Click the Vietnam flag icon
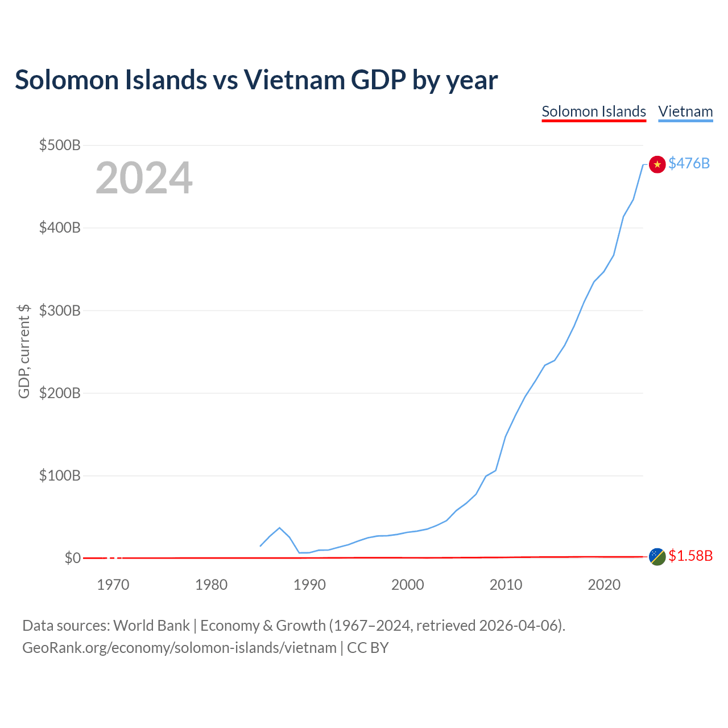Viewport: 728px width, 728px height. [x=657, y=164]
